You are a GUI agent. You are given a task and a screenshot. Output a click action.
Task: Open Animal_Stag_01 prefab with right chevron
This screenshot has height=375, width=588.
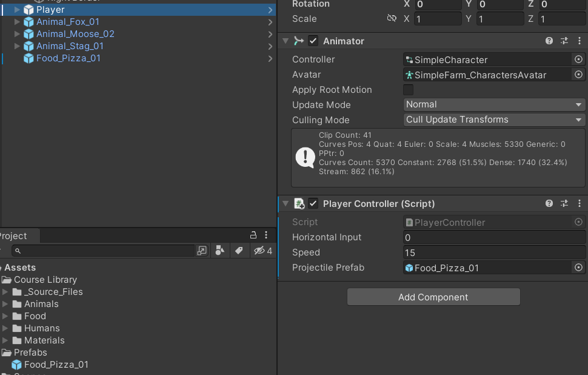click(x=270, y=47)
